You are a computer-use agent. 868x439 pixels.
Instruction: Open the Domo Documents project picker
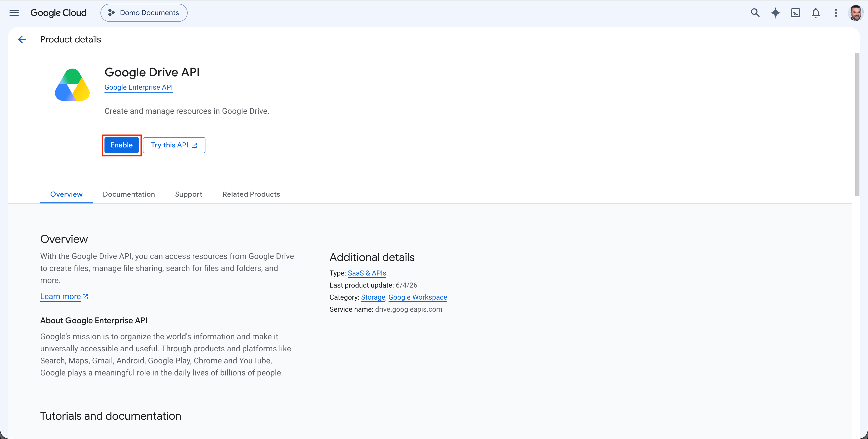point(144,13)
